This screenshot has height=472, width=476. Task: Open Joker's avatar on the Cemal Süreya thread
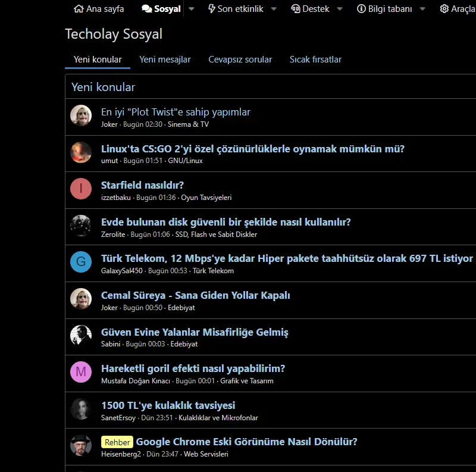(x=81, y=299)
